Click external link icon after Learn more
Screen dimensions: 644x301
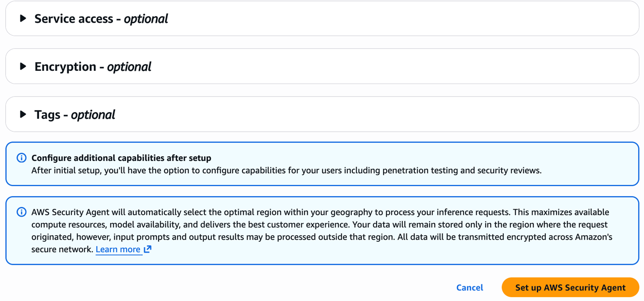click(148, 249)
